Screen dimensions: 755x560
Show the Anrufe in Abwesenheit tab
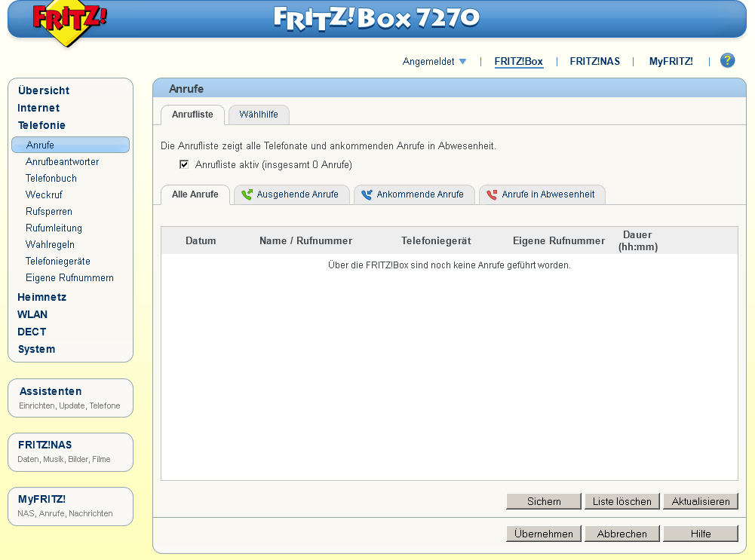[542, 194]
